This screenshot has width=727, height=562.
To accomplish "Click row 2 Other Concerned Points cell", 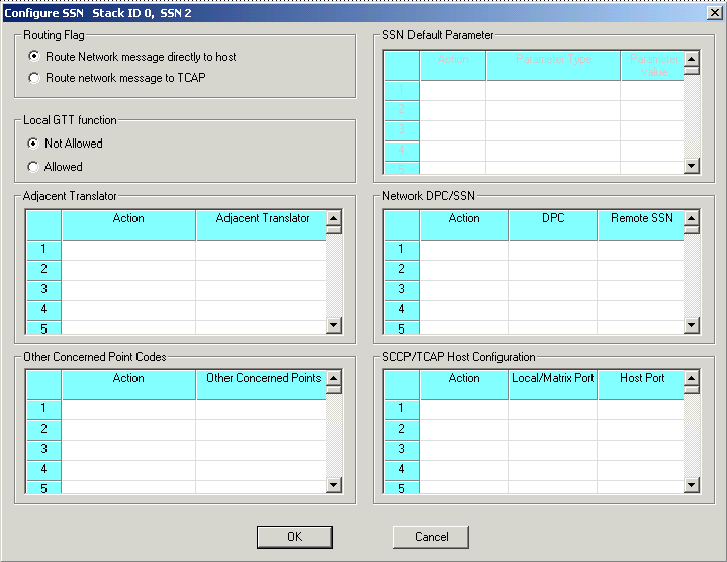I will point(262,428).
